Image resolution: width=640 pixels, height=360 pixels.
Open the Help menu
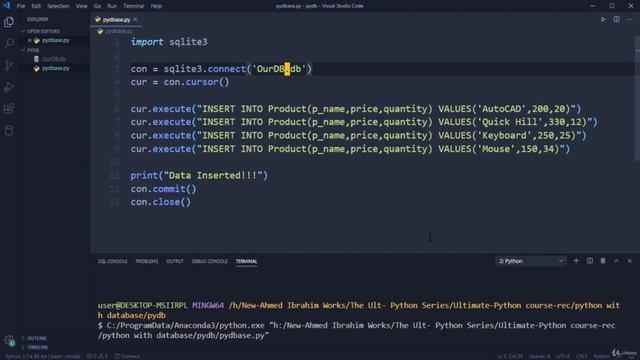point(156,6)
